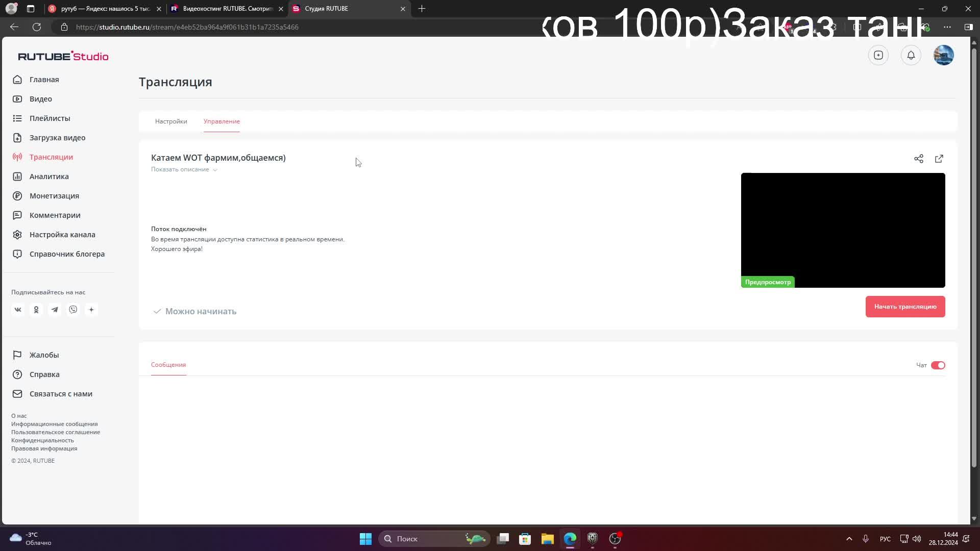Image resolution: width=980 pixels, height=551 pixels.
Task: Open the Viber social icon
Action: pyautogui.click(x=73, y=310)
